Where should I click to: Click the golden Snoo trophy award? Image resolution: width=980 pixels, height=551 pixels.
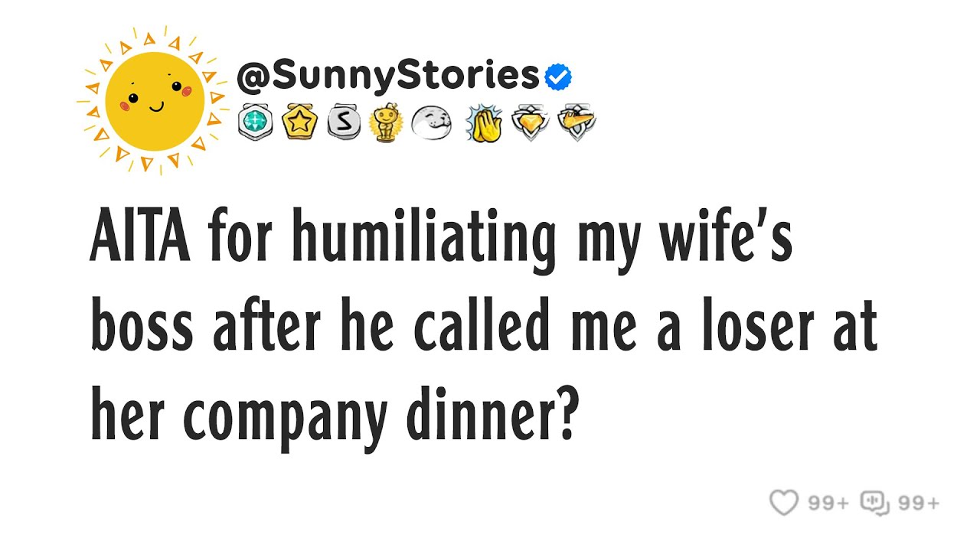[385, 122]
